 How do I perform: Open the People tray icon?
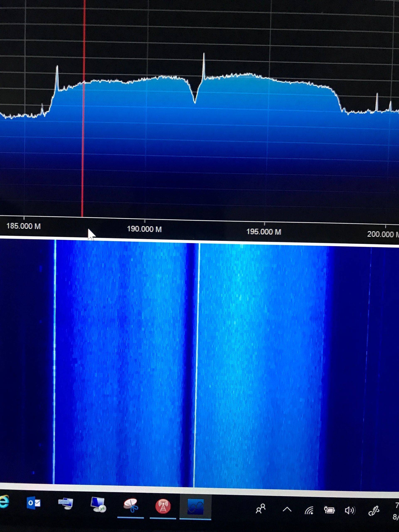pyautogui.click(x=261, y=509)
